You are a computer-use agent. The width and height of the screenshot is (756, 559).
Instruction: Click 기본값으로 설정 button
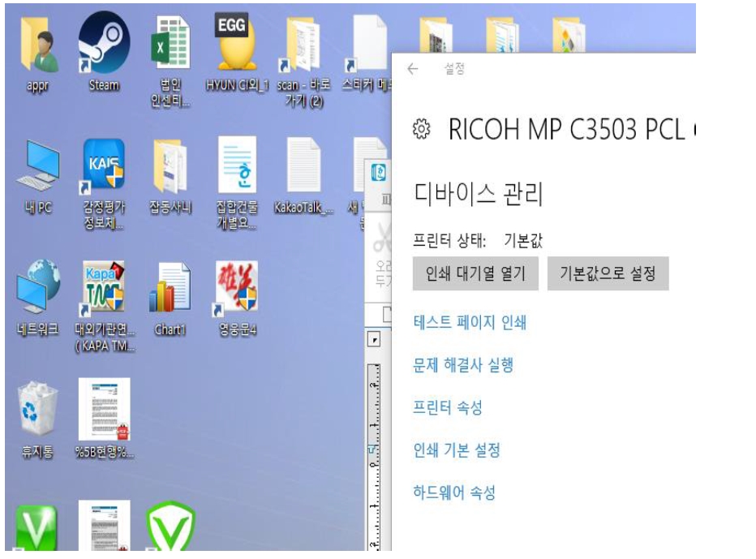608,273
